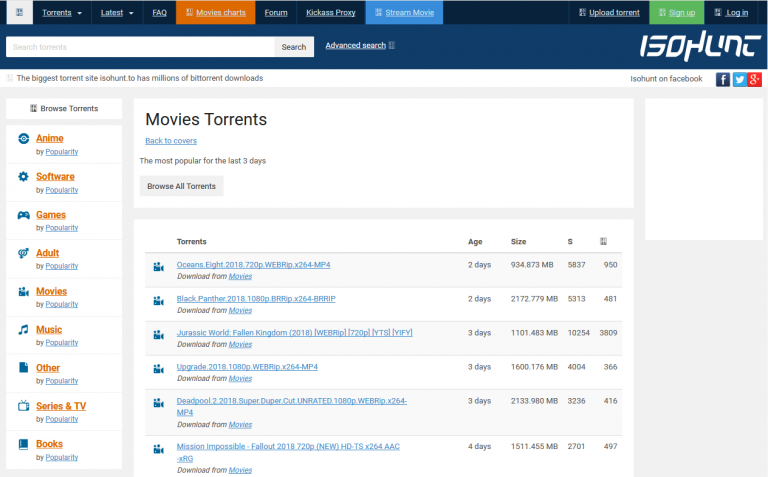Viewport: 768px width, 477px height.
Task: Open the Software category link
Action: [55, 176]
